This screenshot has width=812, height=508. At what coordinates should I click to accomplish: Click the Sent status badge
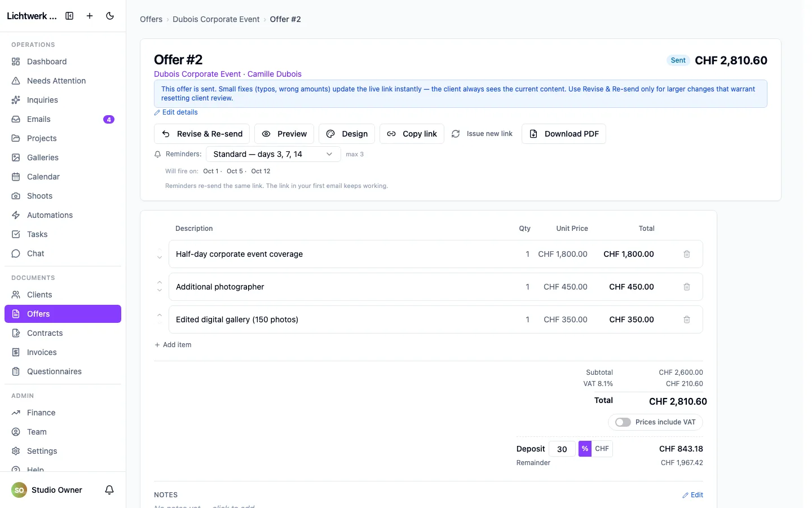click(x=678, y=60)
